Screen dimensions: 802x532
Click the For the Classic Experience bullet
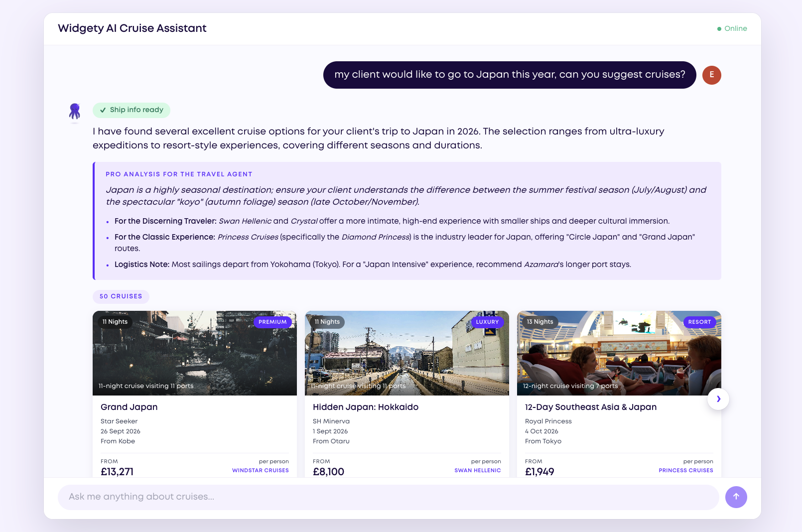(404, 243)
